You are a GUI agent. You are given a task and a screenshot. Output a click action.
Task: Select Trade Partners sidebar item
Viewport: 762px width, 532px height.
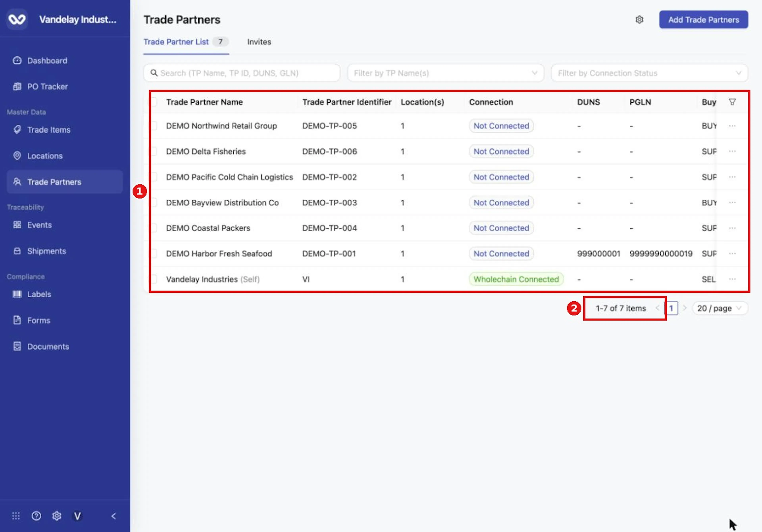(65, 182)
